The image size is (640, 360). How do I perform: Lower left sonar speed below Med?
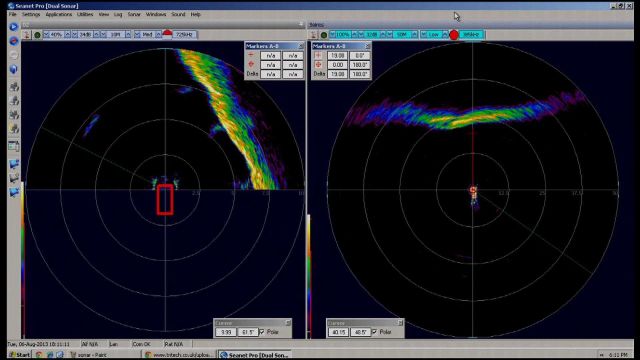[138, 35]
